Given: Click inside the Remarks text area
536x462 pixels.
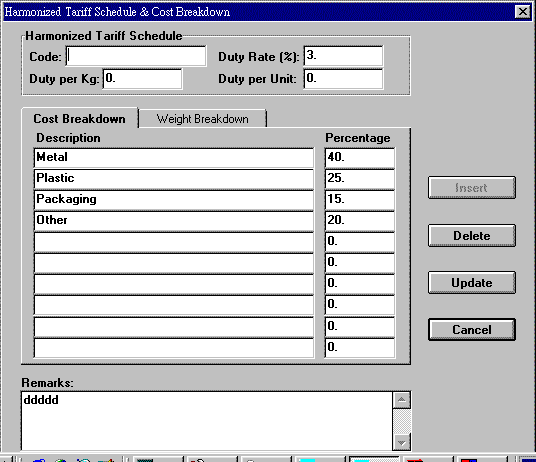Looking at the screenshot, I should 207,421.
